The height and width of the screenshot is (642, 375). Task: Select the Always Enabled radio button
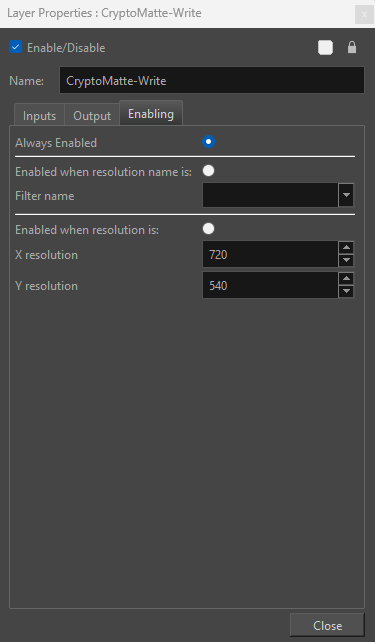click(x=208, y=142)
